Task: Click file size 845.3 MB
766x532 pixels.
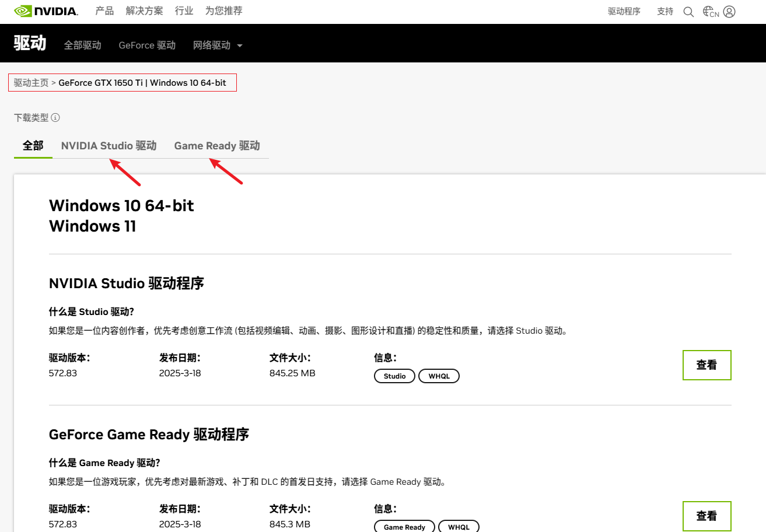Action: pos(290,524)
